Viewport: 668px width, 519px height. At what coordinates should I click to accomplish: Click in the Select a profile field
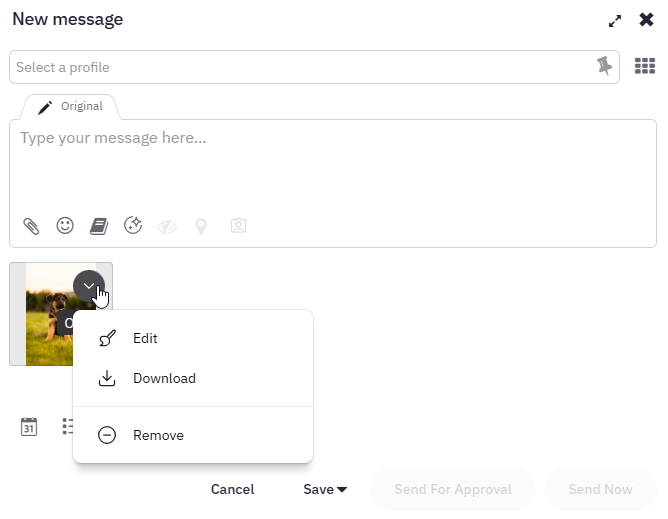pos(300,67)
